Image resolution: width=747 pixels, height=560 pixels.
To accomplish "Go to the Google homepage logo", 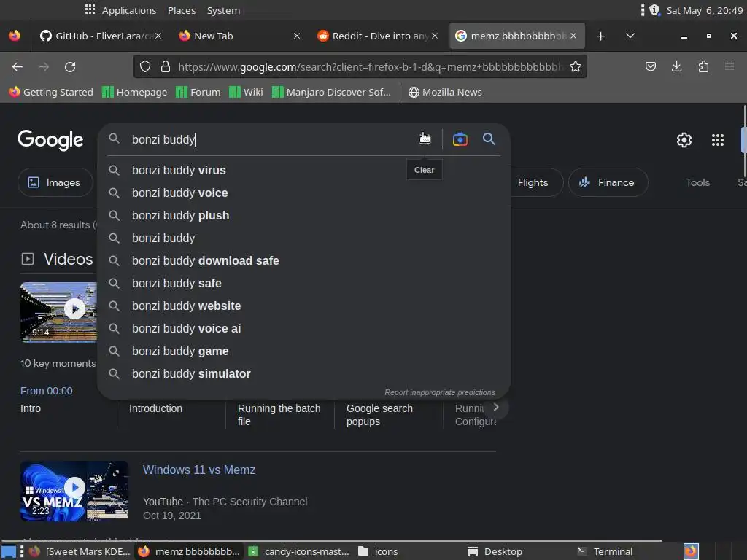I will (x=50, y=140).
